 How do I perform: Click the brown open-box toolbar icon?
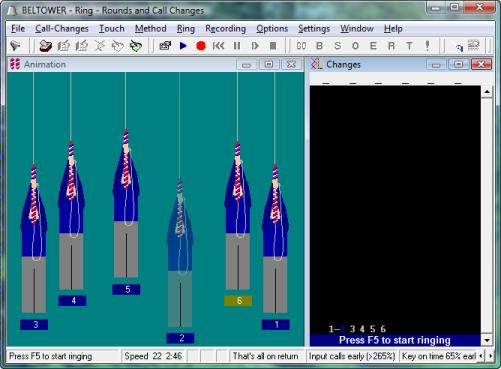tap(46, 46)
